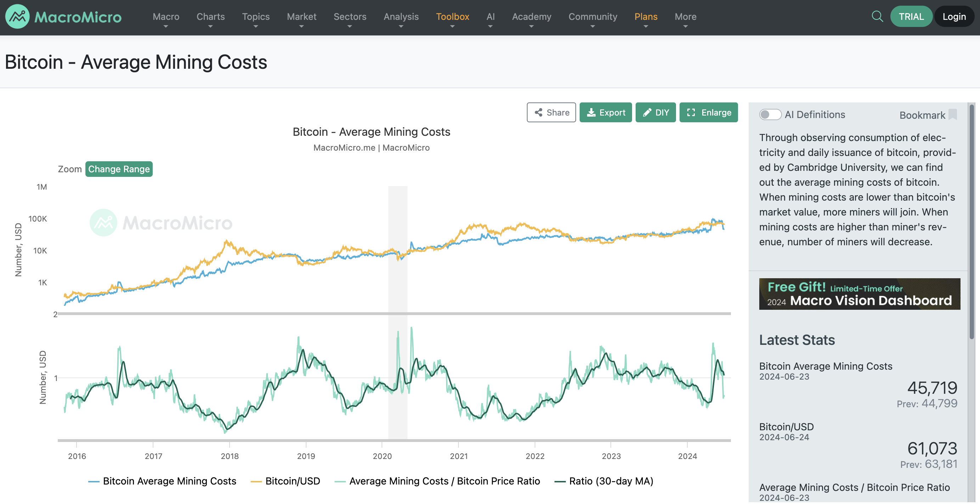Click the Macro Vision Dashboard banner

click(x=860, y=294)
